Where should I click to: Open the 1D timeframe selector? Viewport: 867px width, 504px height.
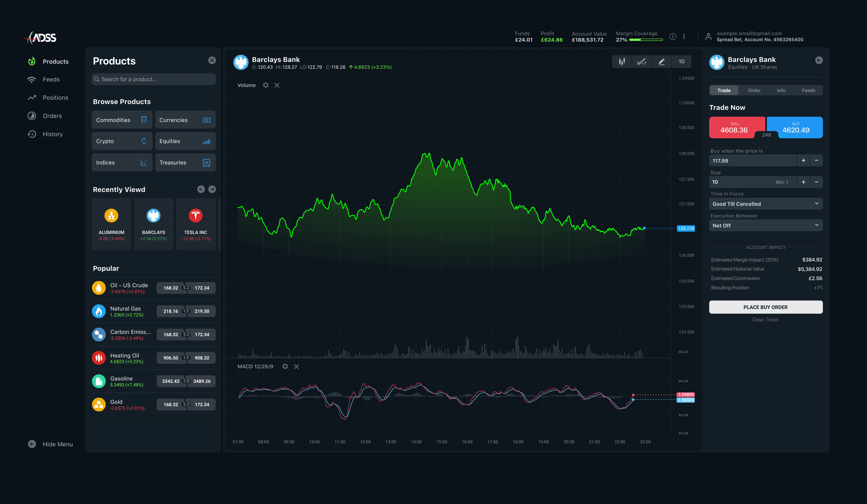tap(682, 62)
